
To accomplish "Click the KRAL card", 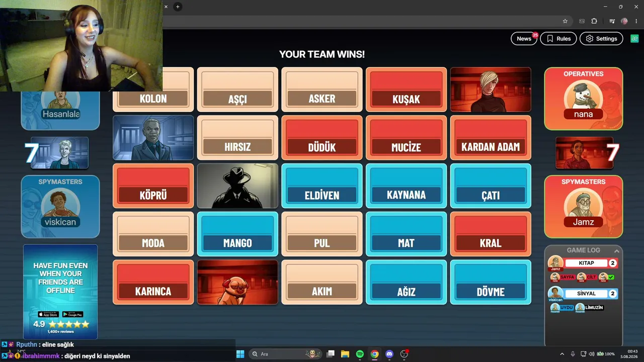I will tap(491, 234).
